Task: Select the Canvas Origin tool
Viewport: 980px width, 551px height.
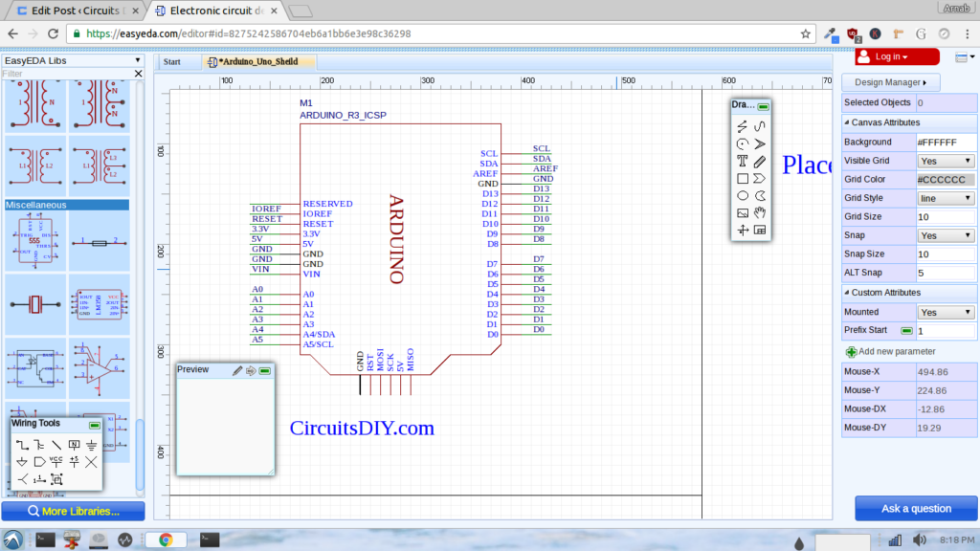Action: coord(743,231)
